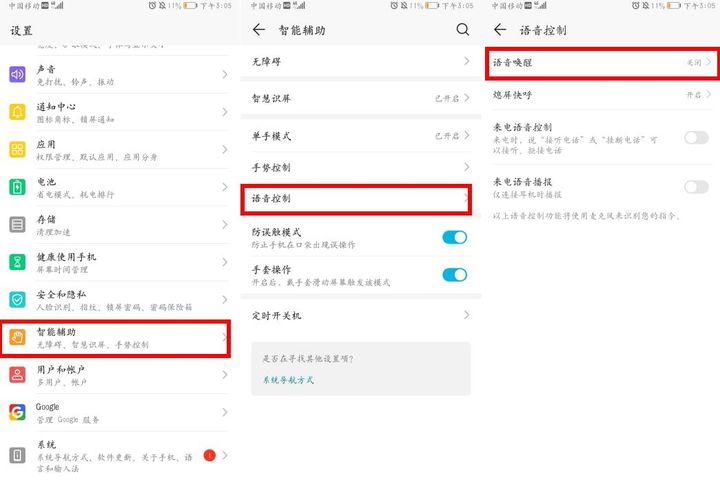Open the 声音 row chevron
Screen dimensions: 720x482
click(225, 74)
